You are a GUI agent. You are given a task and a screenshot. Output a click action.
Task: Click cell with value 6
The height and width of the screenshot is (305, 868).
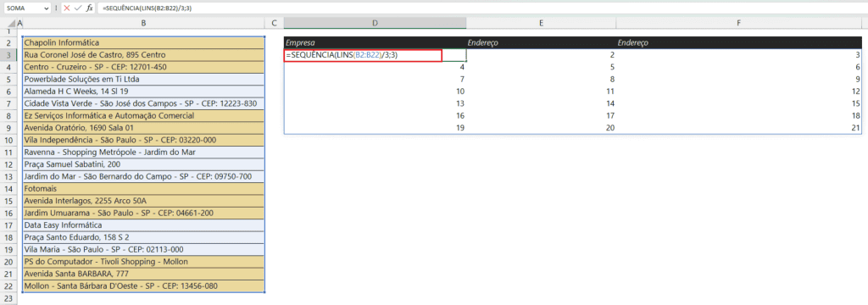(x=739, y=67)
